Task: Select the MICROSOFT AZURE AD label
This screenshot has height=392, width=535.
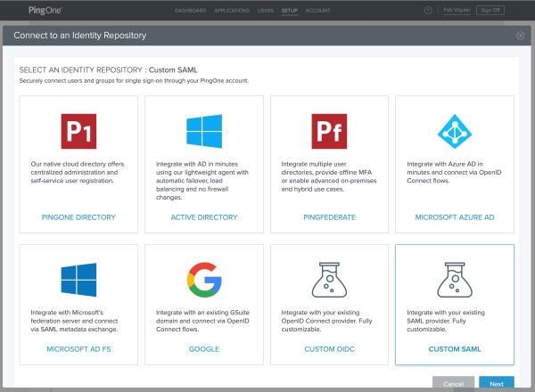Action: click(455, 217)
